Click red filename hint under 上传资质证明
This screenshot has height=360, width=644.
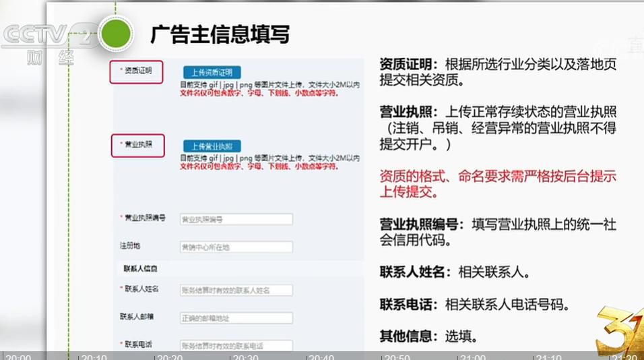(259, 93)
